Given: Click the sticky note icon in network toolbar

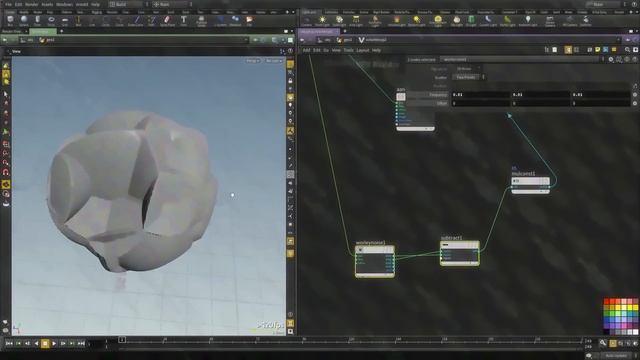Looking at the screenshot, I should (598, 50).
